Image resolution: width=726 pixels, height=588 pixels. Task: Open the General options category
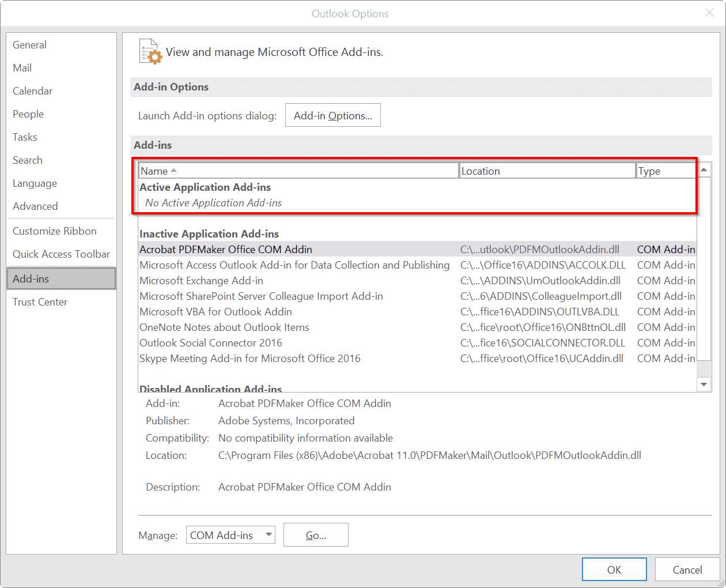[61, 45]
